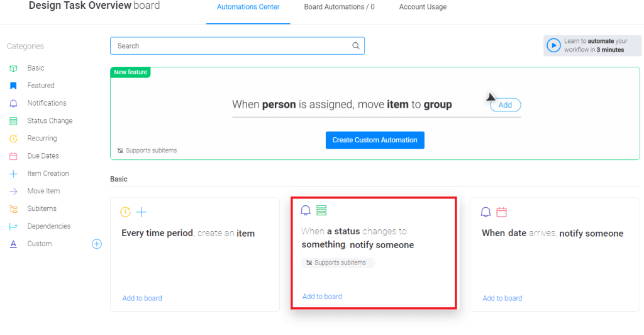The width and height of the screenshot is (644, 335).
Task: Click the Recurring clock icon in sidebar
Action: click(x=13, y=139)
